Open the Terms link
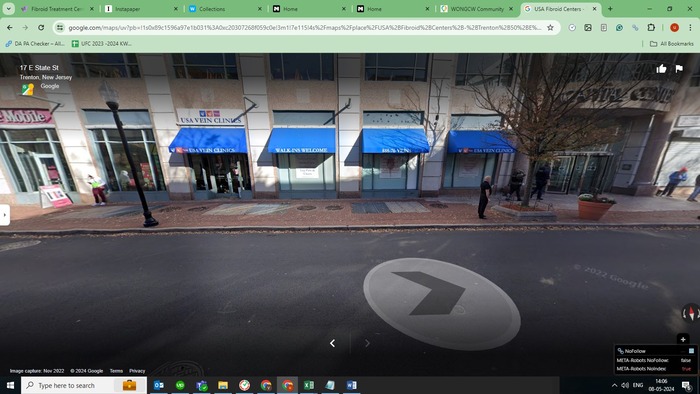 coord(116,371)
